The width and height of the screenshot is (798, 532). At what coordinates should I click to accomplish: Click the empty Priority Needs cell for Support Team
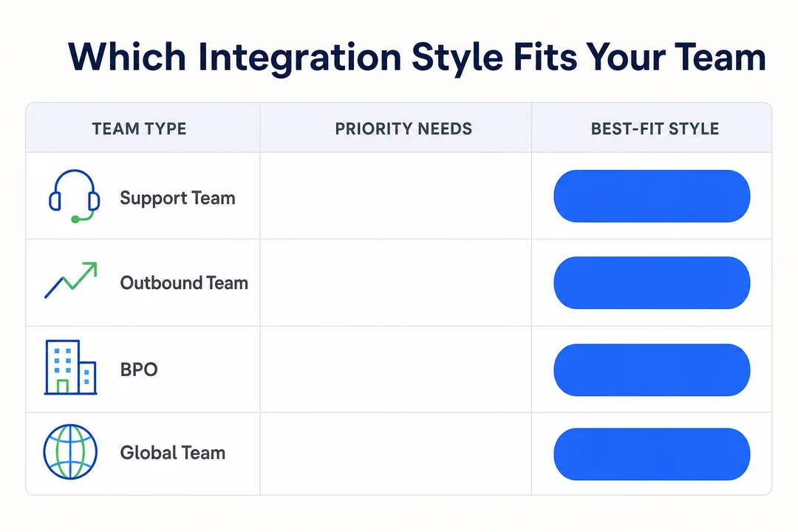coord(396,196)
